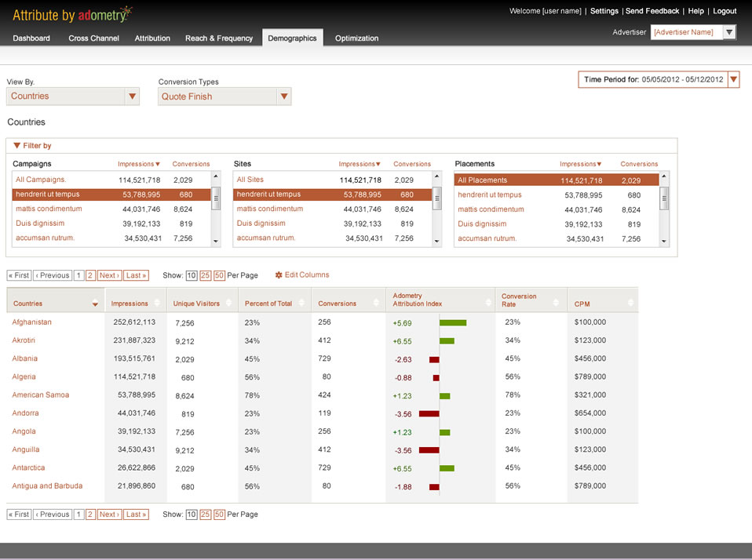This screenshot has width=752, height=560.
Task: Select the Demographics tab
Action: [x=292, y=38]
